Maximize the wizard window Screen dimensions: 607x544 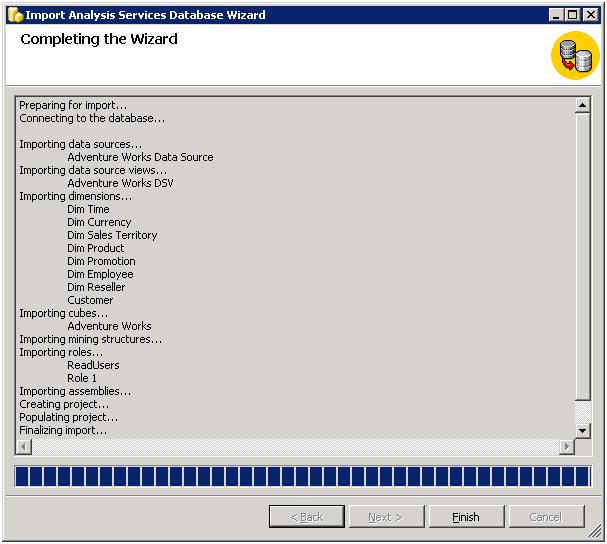573,15
